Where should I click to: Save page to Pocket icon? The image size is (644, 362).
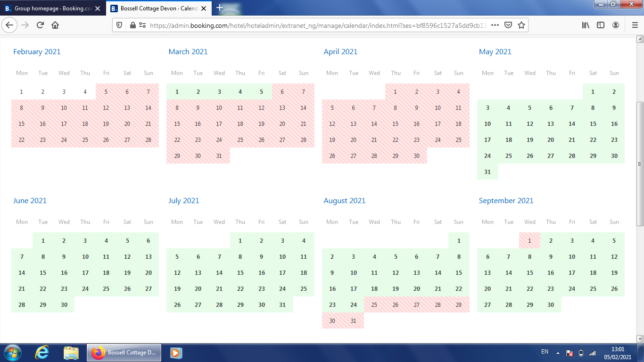point(508,25)
